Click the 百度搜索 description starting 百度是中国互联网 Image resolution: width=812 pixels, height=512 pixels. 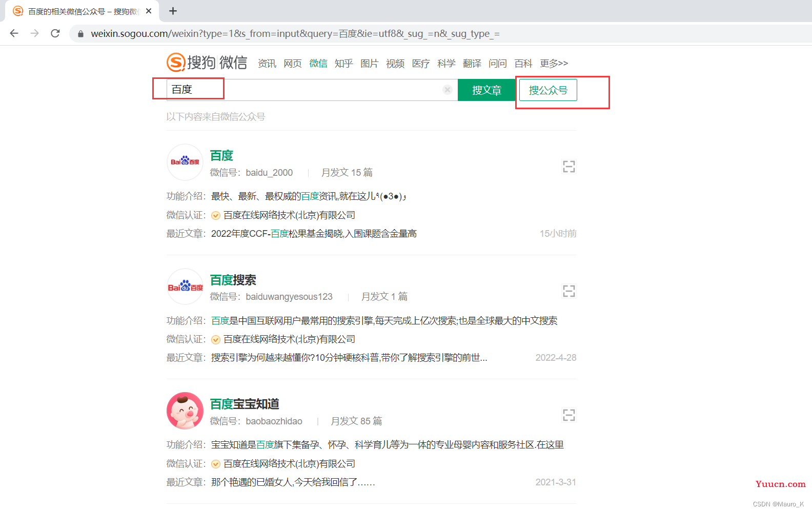pos(384,321)
